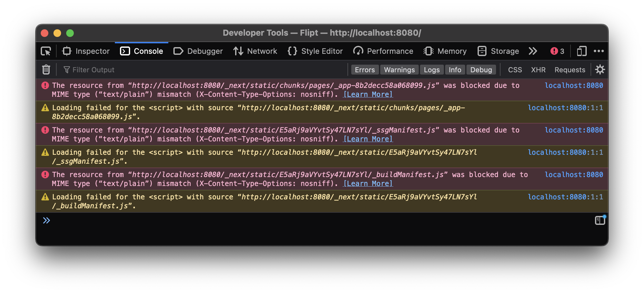Open localhost:8080:1:1 source of _app warning
This screenshot has height=293, width=644.
[x=565, y=108]
